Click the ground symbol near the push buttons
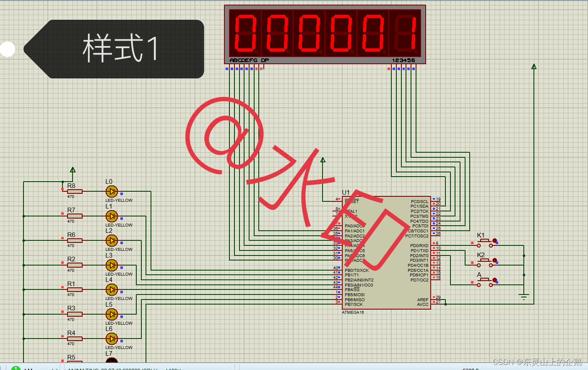The width and height of the screenshot is (588, 370). click(x=524, y=297)
